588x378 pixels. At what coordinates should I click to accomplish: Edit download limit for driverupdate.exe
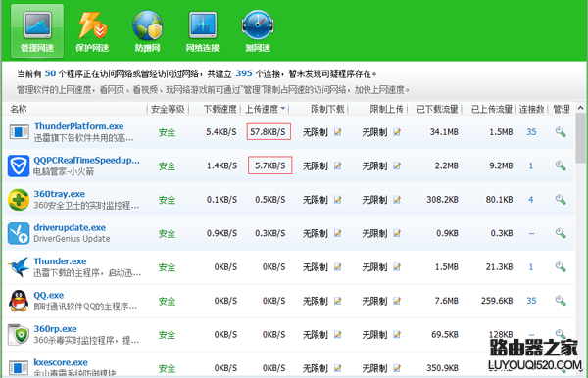point(337,233)
